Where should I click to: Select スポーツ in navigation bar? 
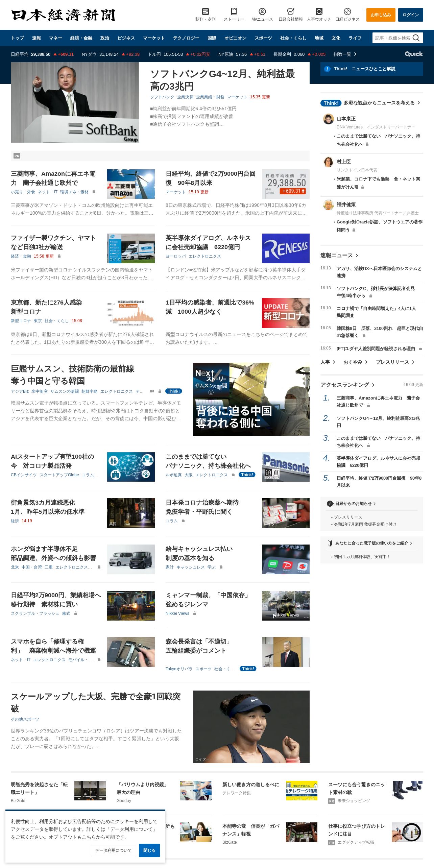(263, 38)
